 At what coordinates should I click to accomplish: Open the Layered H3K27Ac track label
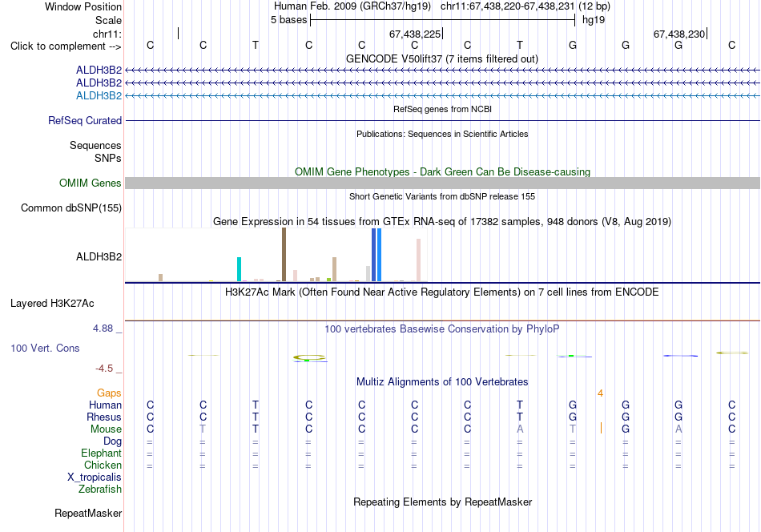(x=52, y=304)
